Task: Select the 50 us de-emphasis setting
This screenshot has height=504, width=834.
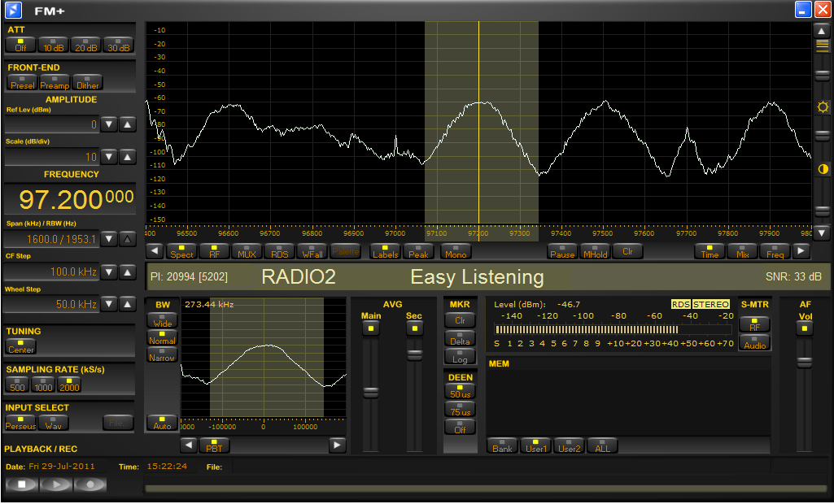Action: pos(460,390)
